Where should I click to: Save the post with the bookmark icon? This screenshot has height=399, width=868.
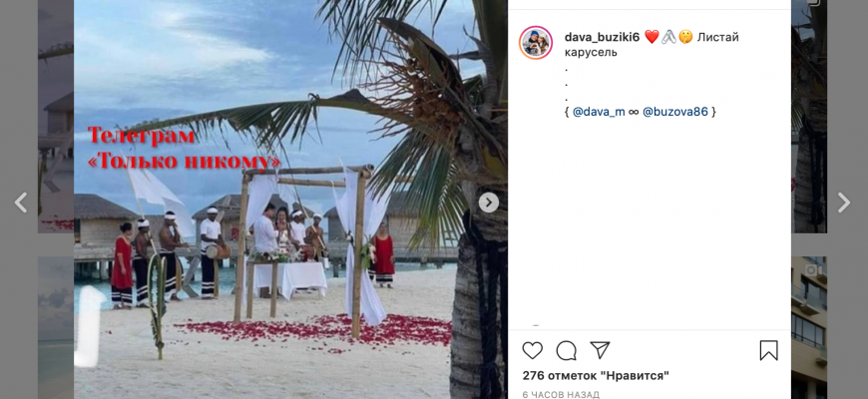[768, 350]
